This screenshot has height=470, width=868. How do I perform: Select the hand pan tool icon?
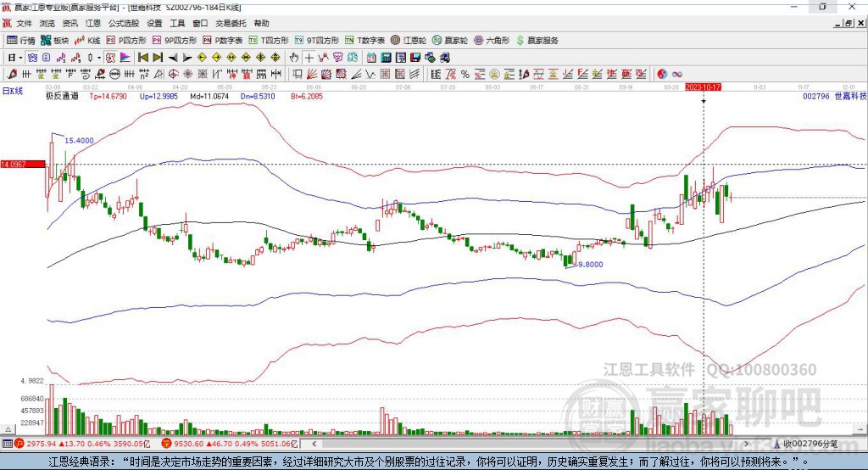pos(294,58)
